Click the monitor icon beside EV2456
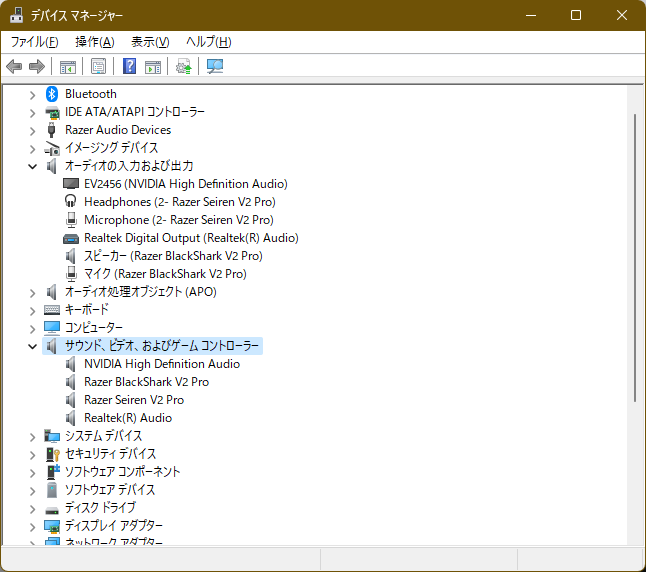This screenshot has height=572, width=646. 71,184
